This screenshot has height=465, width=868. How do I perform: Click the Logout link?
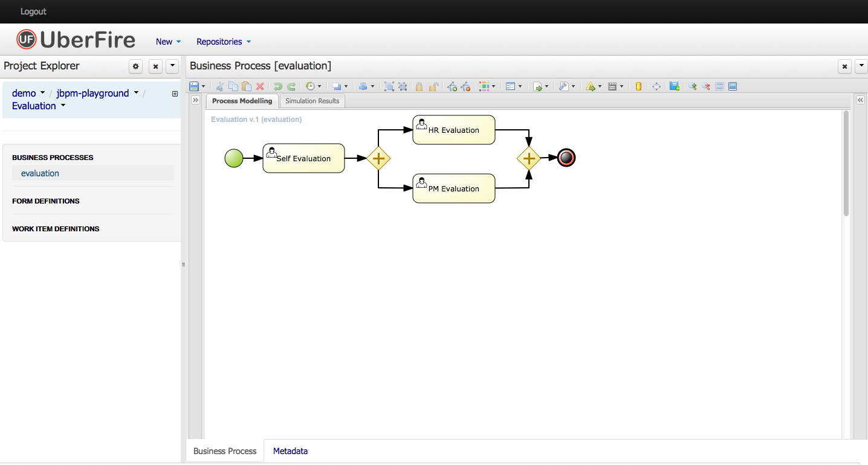tap(33, 11)
